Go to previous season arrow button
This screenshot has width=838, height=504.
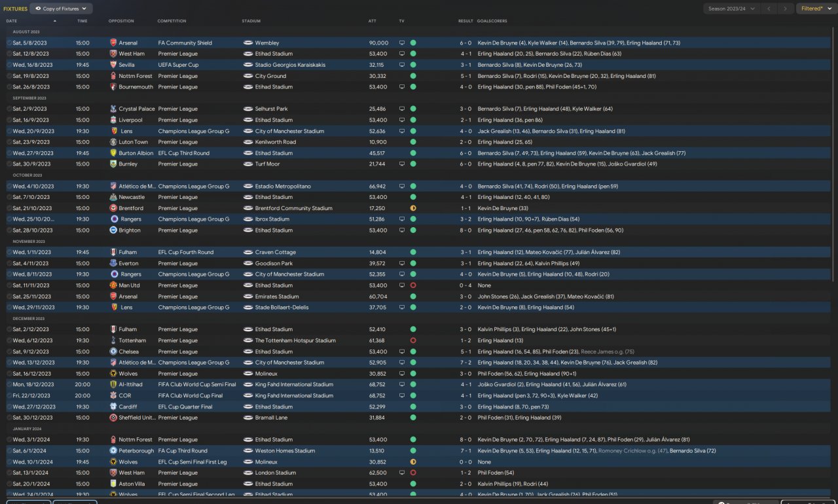(769, 9)
